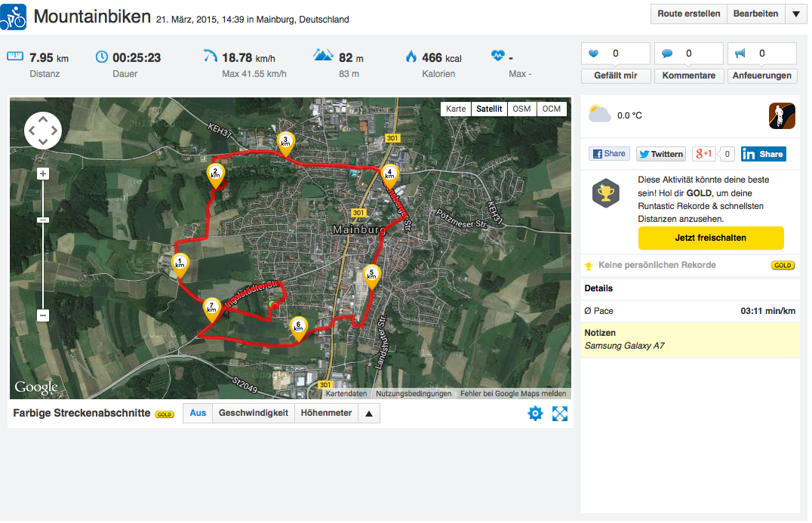Switch map to OSM layer
The image size is (812, 523).
click(x=521, y=109)
